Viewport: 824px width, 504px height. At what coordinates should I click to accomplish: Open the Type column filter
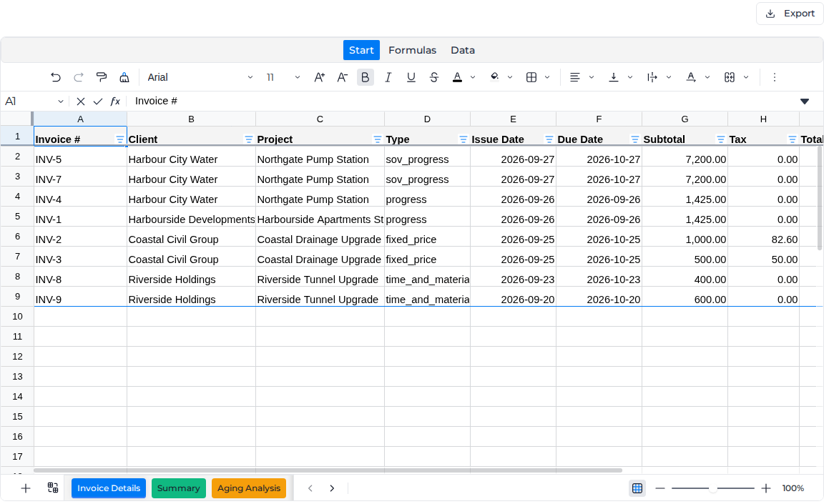463,139
